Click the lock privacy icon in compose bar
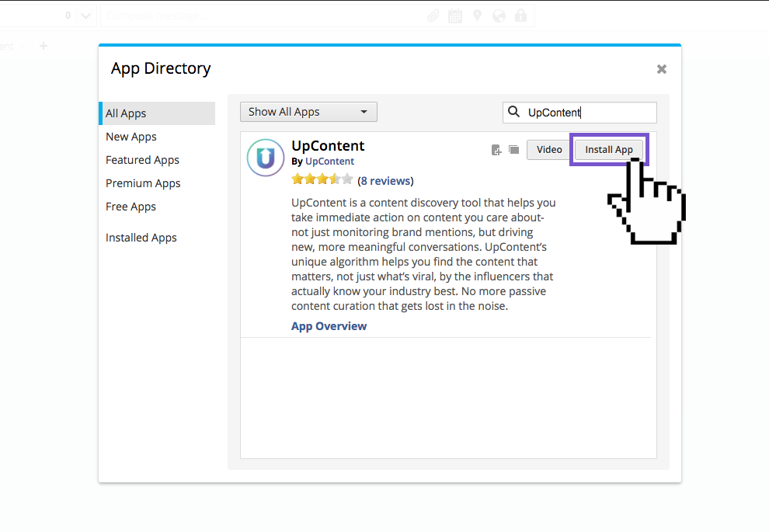This screenshot has width=769, height=532. click(521, 16)
